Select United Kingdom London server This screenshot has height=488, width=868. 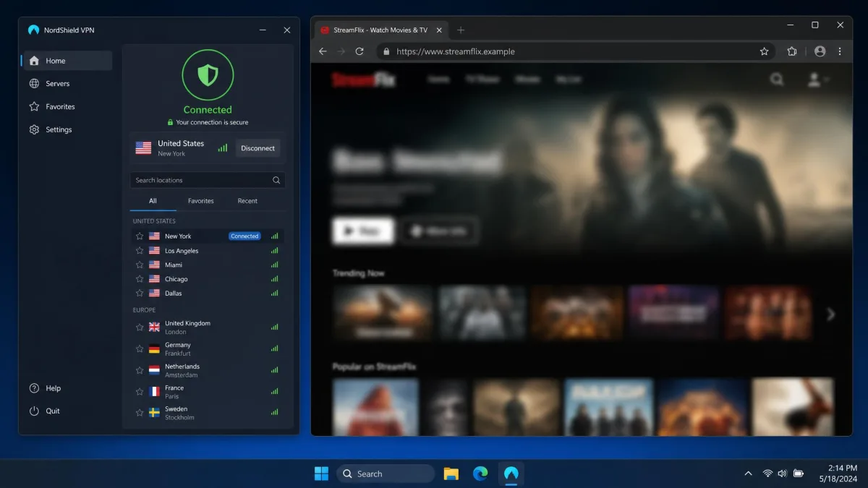coord(208,328)
